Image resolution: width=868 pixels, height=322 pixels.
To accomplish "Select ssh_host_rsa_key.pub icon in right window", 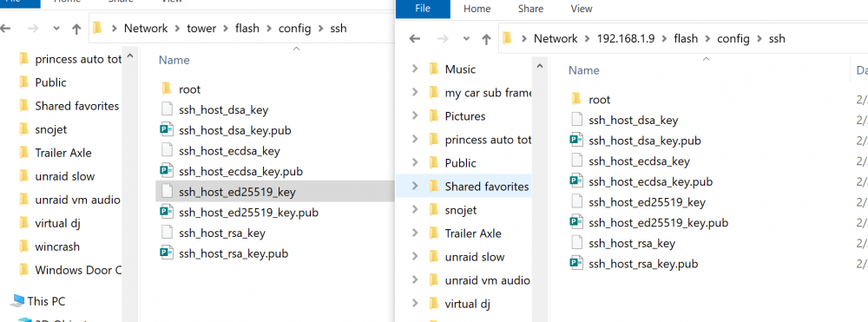I will pos(577,263).
